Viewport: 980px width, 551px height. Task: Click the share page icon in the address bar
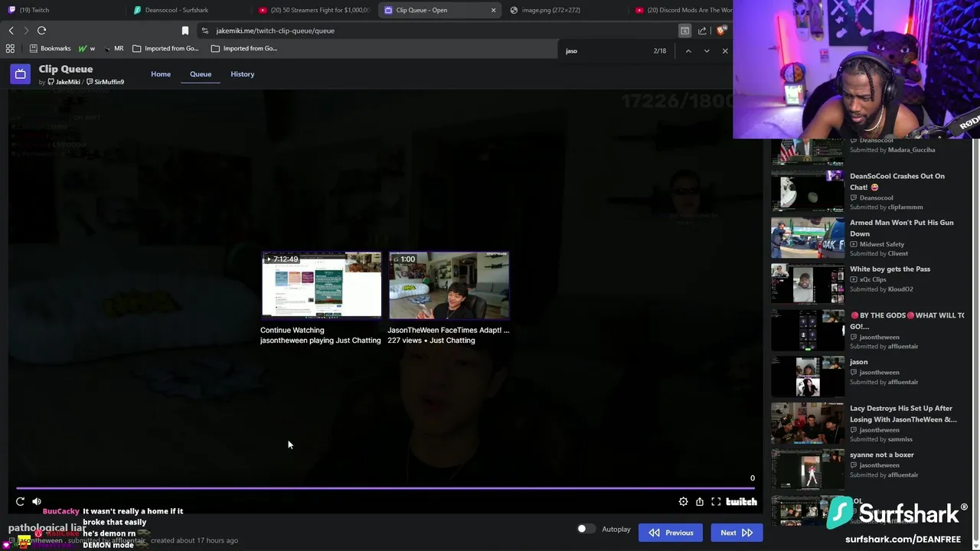click(702, 31)
